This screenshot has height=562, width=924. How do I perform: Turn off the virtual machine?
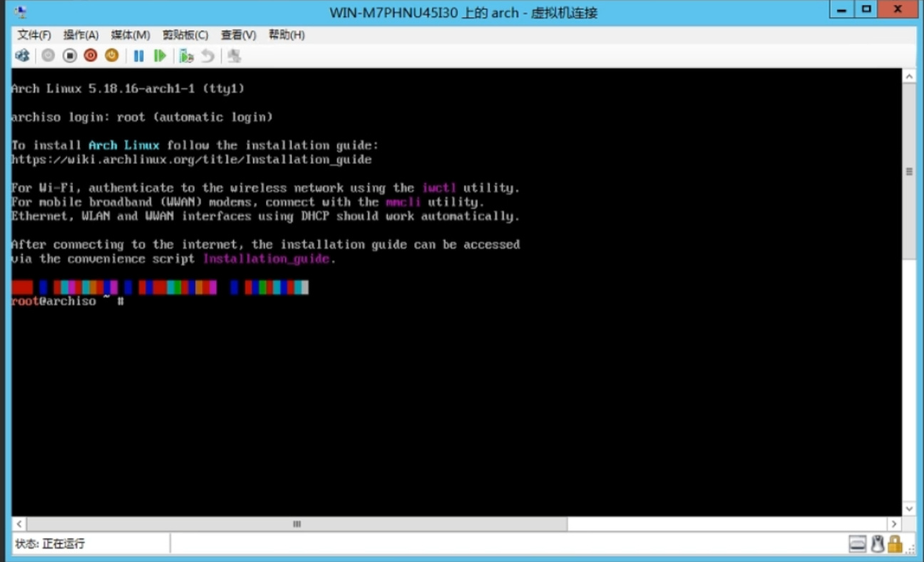69,56
